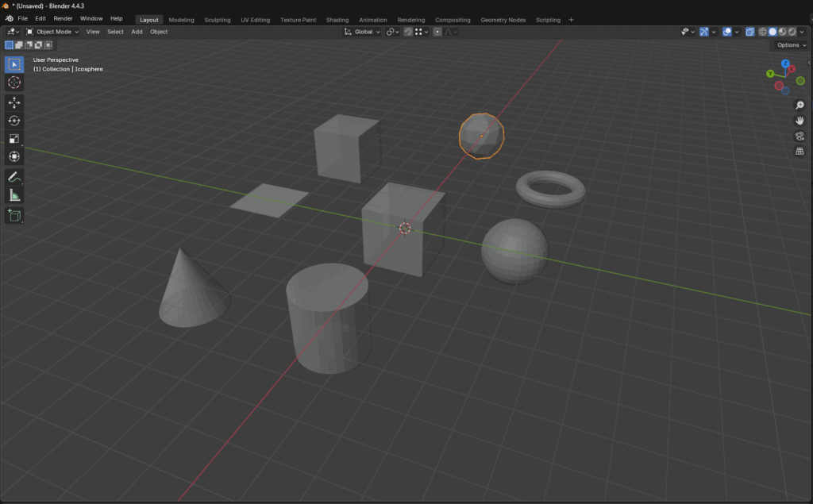The image size is (813, 504).
Task: Open the shading options arrow
Action: [x=802, y=32]
